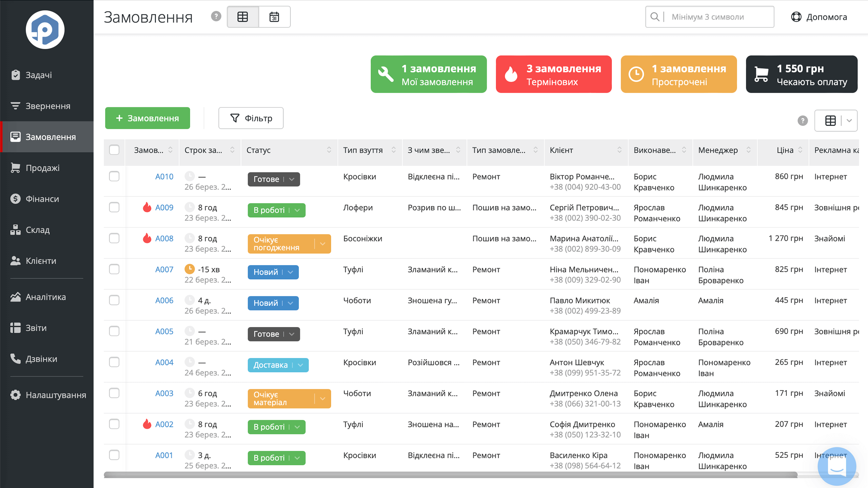Sort by the Виконаве... column arrows
Viewport: 868px width, 488px height.
click(x=684, y=150)
